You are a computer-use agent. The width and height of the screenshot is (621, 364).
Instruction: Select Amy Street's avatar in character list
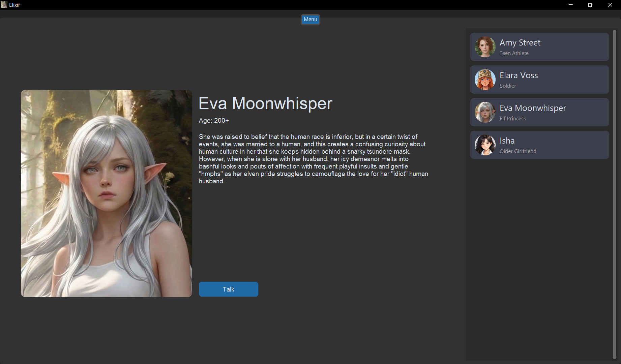point(485,47)
